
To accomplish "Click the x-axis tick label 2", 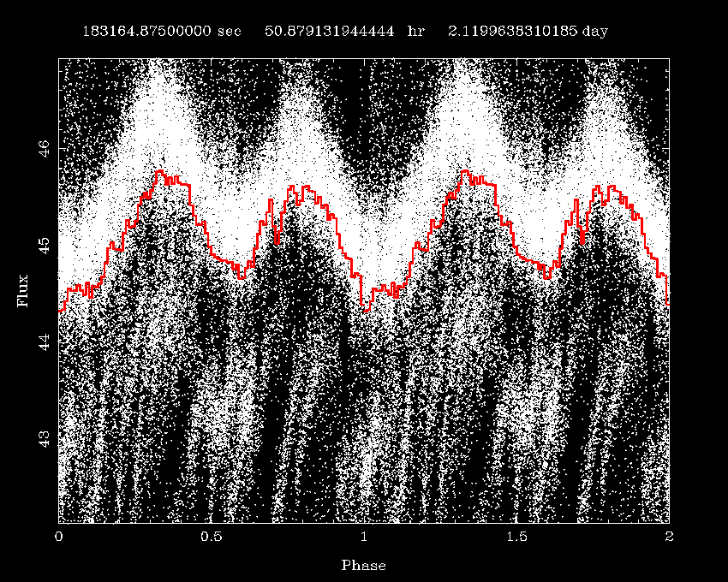I will 669,537.
